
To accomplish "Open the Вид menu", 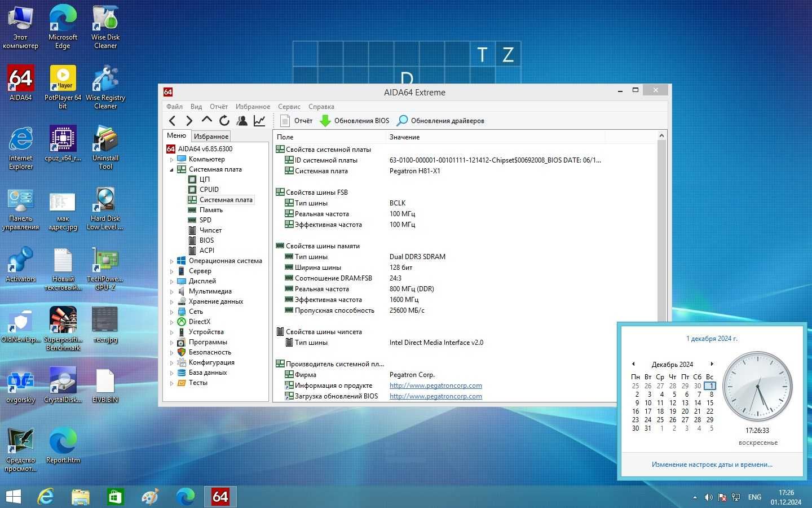I will (x=196, y=106).
